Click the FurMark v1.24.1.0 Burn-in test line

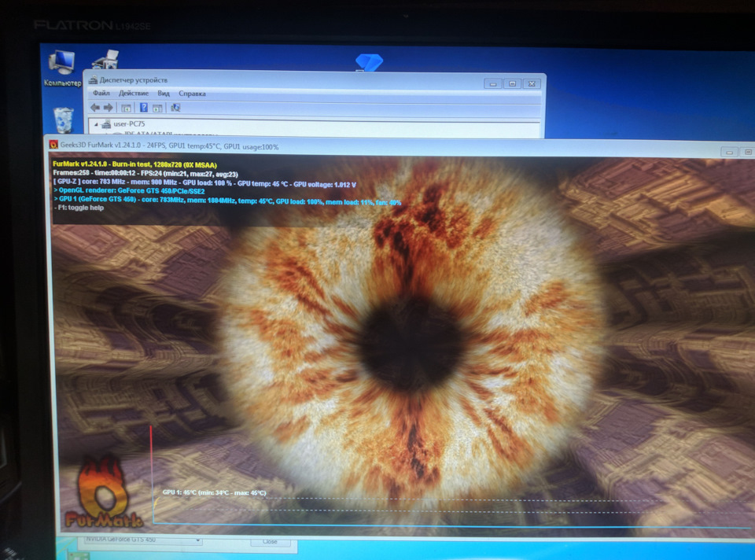pyautogui.click(x=134, y=164)
